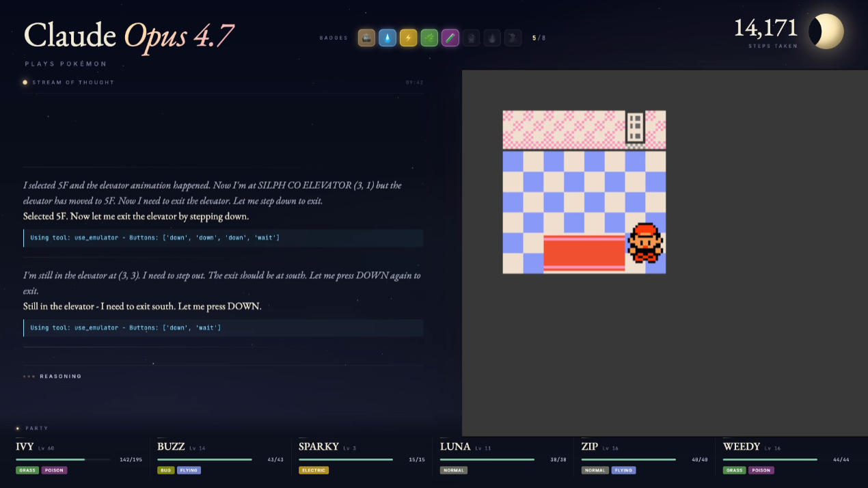Select the purple Soul badge icon

tap(450, 38)
